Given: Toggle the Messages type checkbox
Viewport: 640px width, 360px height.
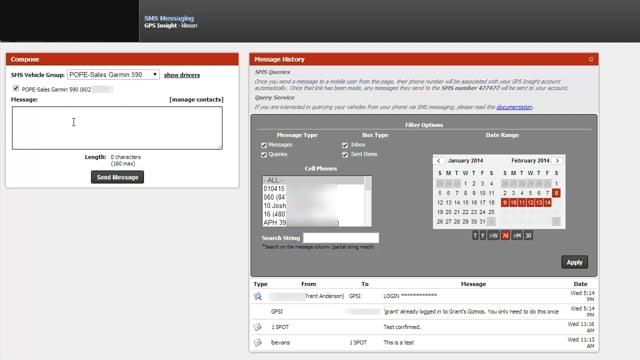Looking at the screenshot, I should pos(264,145).
